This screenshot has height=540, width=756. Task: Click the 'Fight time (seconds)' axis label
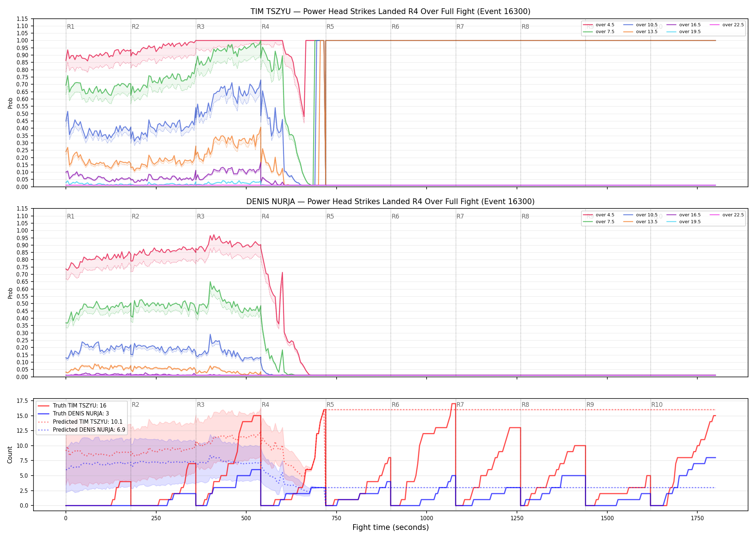click(391, 527)
